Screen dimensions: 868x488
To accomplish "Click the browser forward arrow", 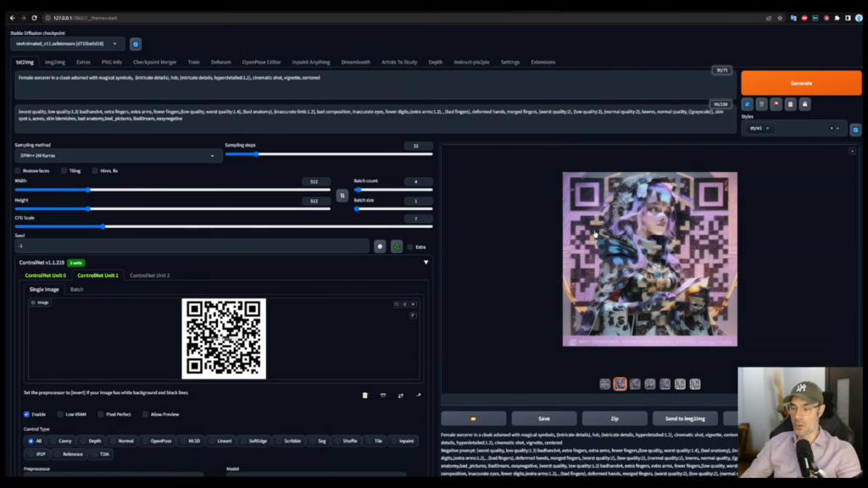I will 23,18.
